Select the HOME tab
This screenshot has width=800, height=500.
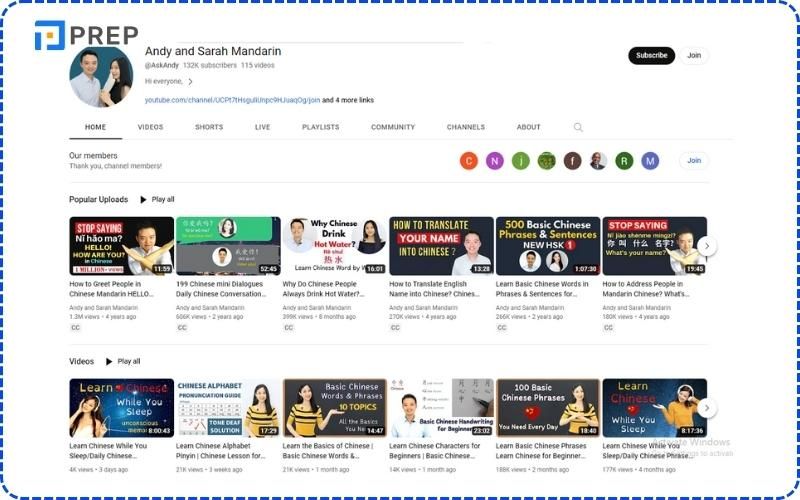point(95,127)
